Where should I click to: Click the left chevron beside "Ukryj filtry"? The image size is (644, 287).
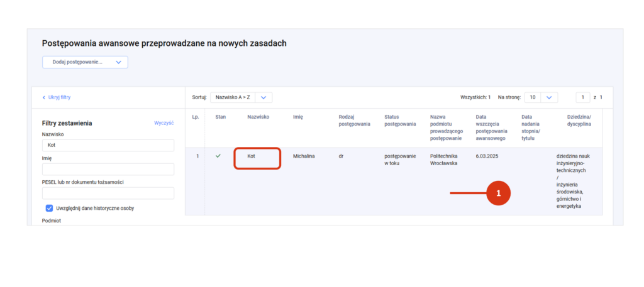[43, 97]
